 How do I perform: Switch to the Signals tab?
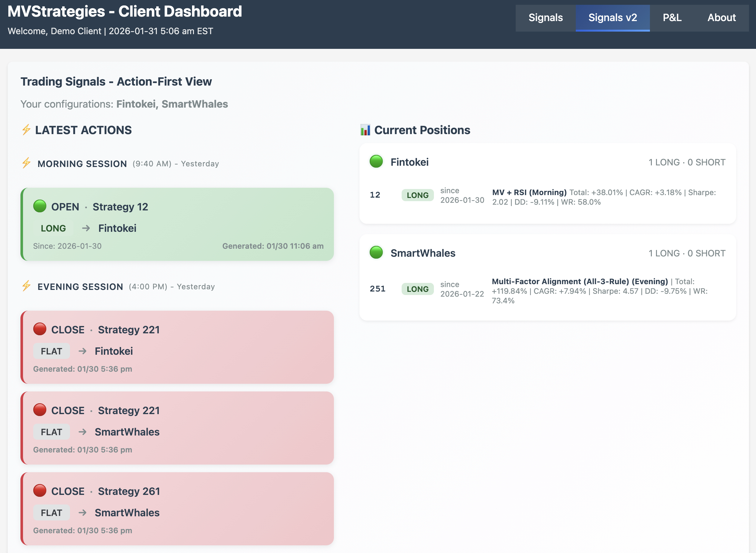pyautogui.click(x=545, y=18)
